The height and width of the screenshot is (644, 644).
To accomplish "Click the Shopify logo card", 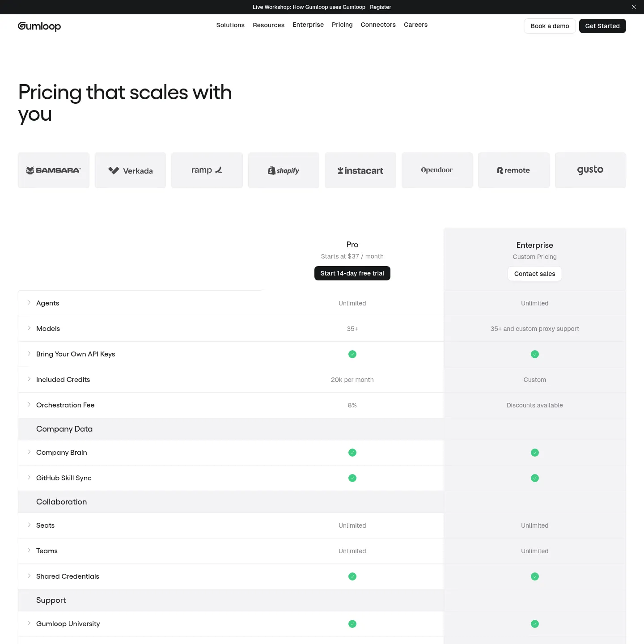I will (284, 170).
